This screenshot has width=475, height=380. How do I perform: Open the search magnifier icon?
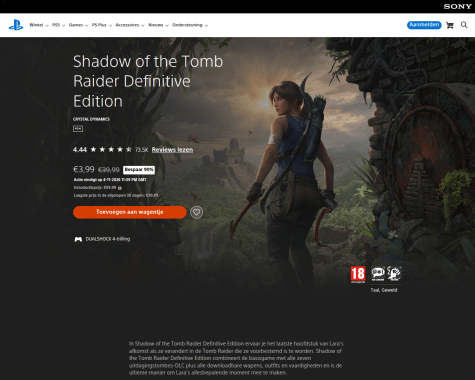tap(464, 25)
